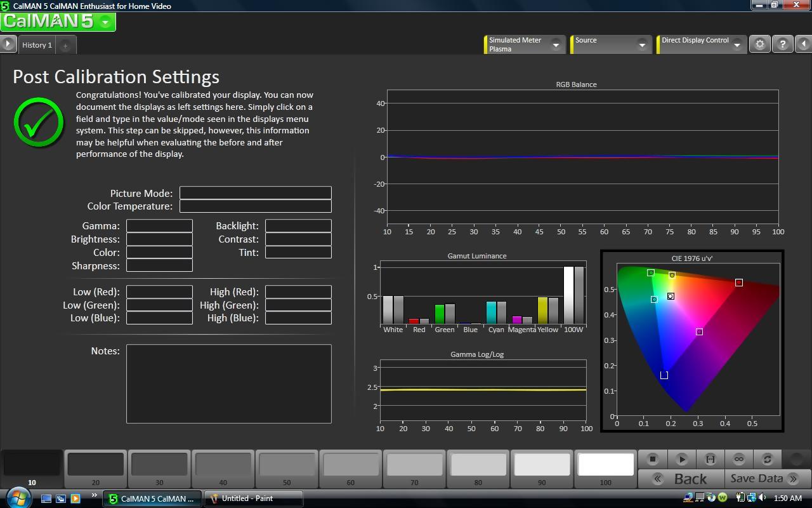Open the help question mark icon

pyautogui.click(x=782, y=44)
